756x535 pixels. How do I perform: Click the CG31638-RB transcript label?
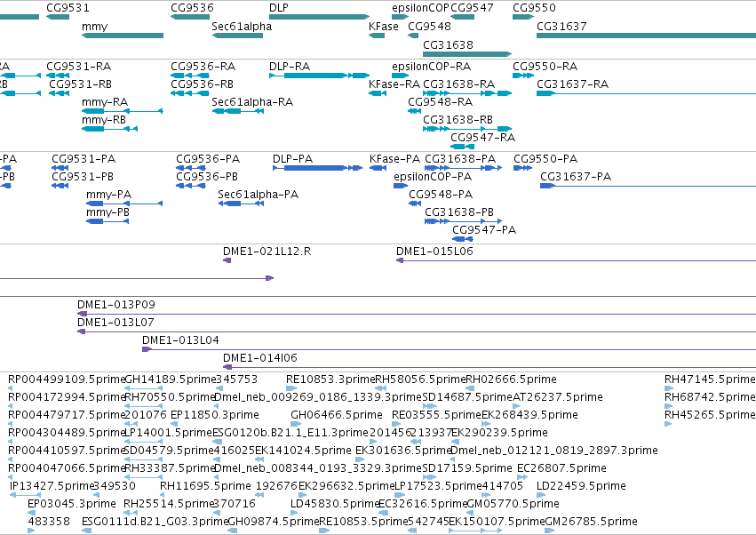click(x=458, y=120)
